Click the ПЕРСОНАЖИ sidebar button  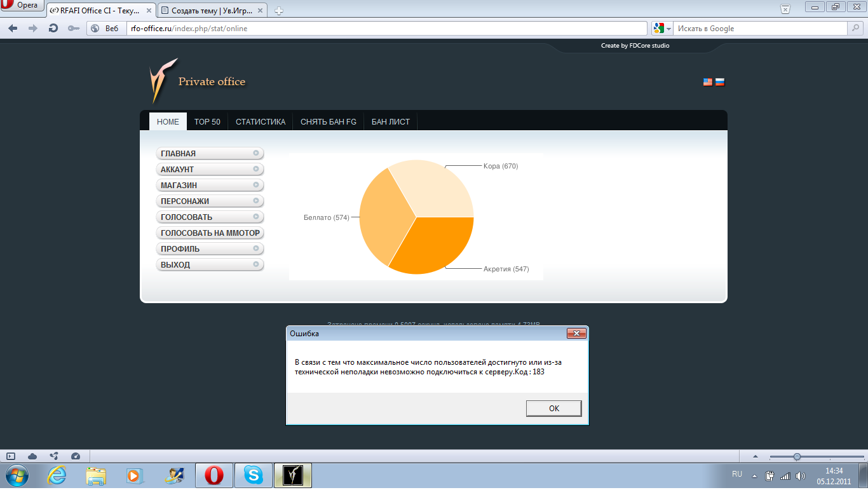pos(210,201)
